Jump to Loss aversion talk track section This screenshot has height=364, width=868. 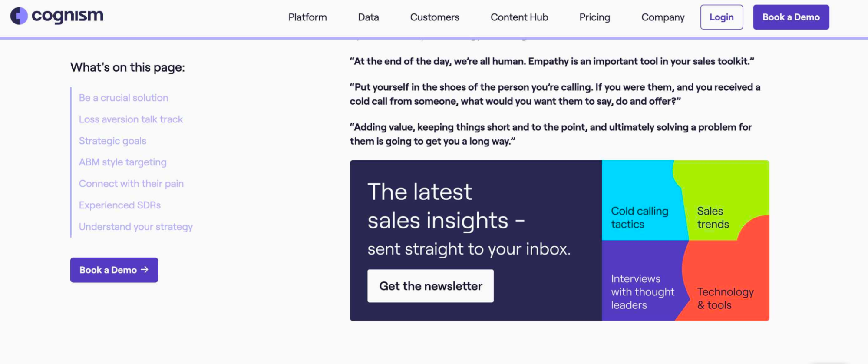click(131, 119)
